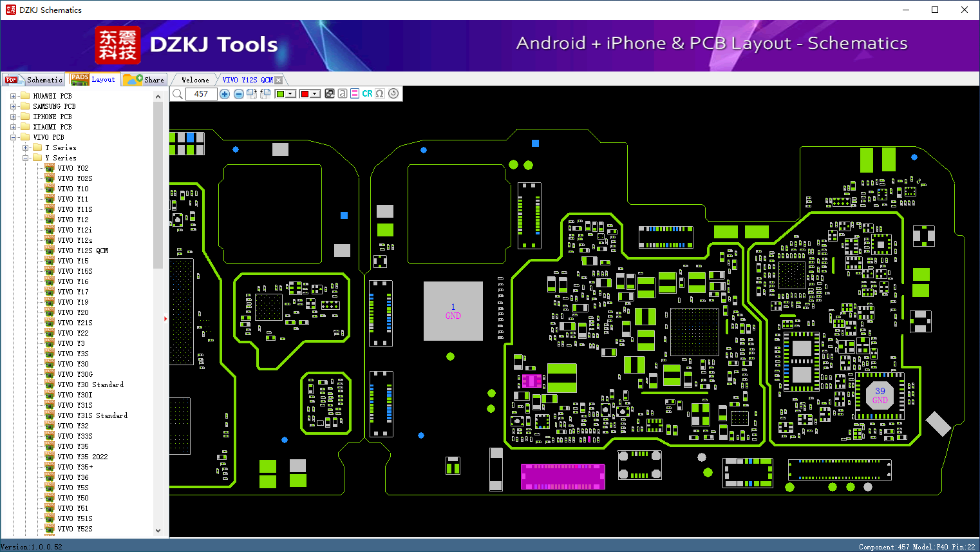Click the PADS file icon for VIVO Y20
The height and width of the screenshot is (552, 980).
click(50, 312)
